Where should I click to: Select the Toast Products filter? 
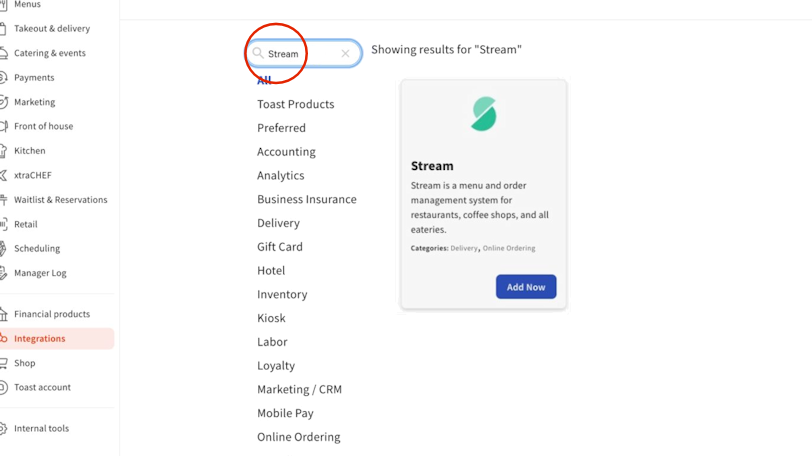click(296, 104)
